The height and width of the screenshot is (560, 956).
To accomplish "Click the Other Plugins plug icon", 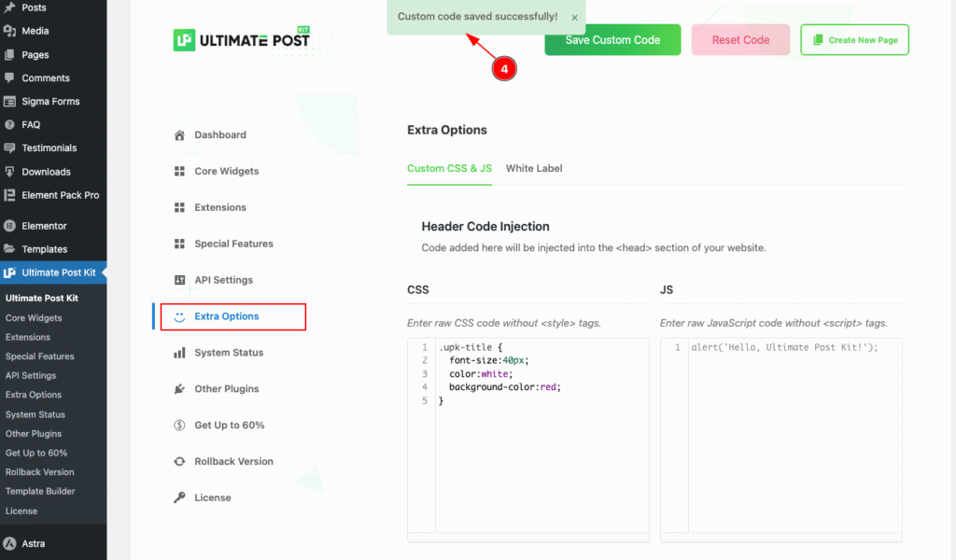I will [179, 389].
